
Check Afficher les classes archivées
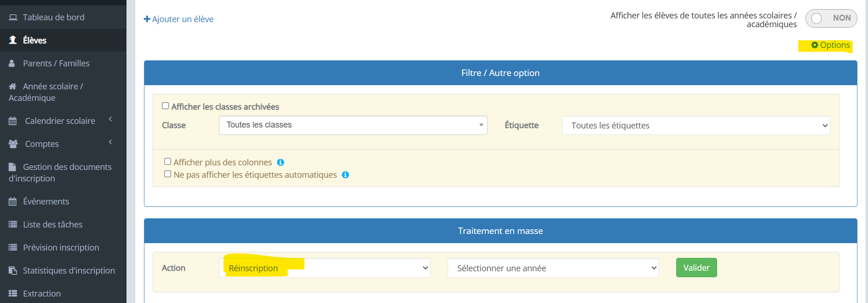[166, 106]
